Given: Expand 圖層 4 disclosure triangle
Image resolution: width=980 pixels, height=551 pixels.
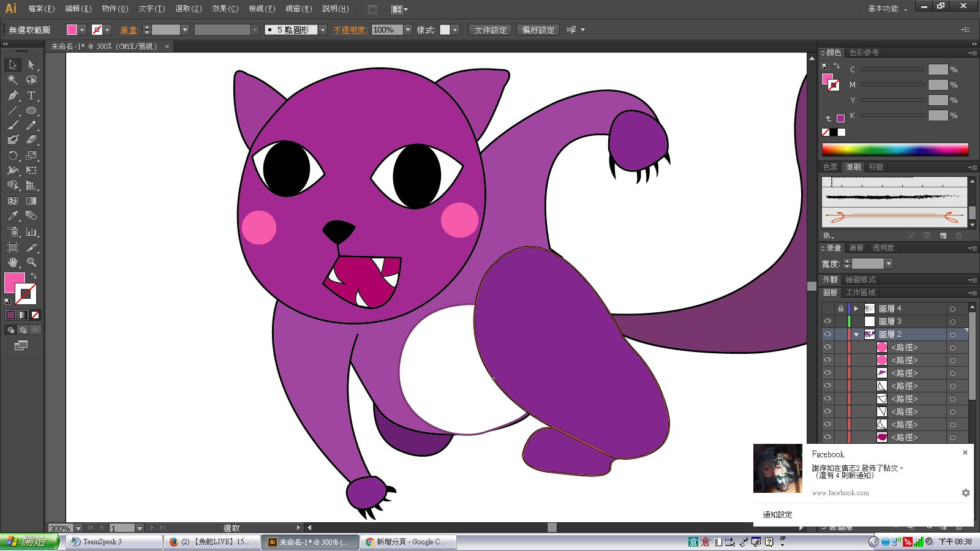Looking at the screenshot, I should click(856, 309).
